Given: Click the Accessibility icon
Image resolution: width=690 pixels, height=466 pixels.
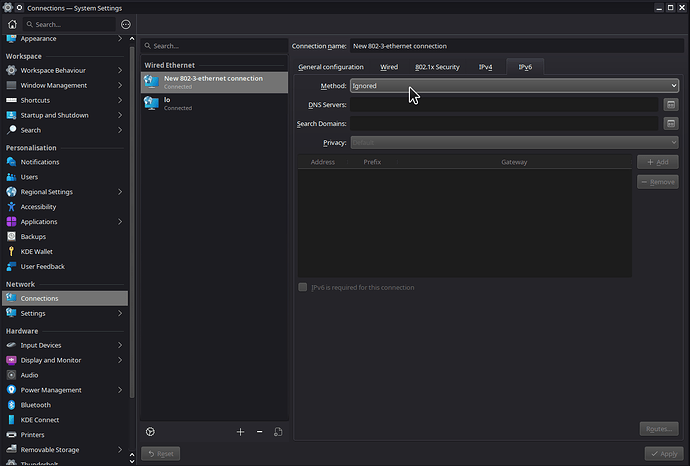Looking at the screenshot, I should click(11, 207).
